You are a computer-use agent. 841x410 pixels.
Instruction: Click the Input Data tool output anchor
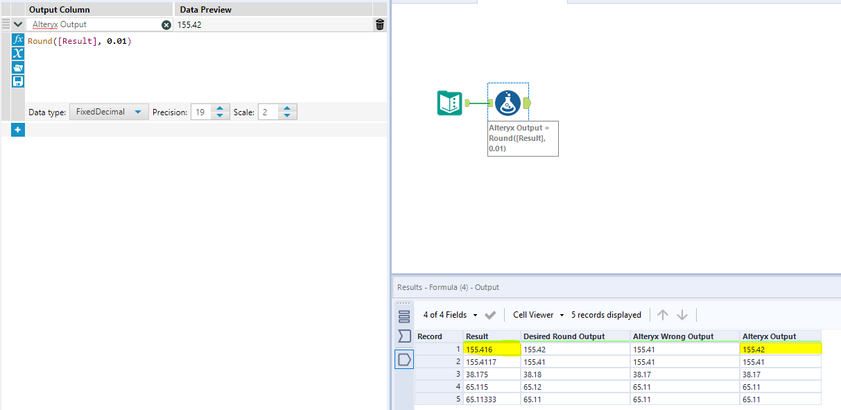(x=467, y=102)
